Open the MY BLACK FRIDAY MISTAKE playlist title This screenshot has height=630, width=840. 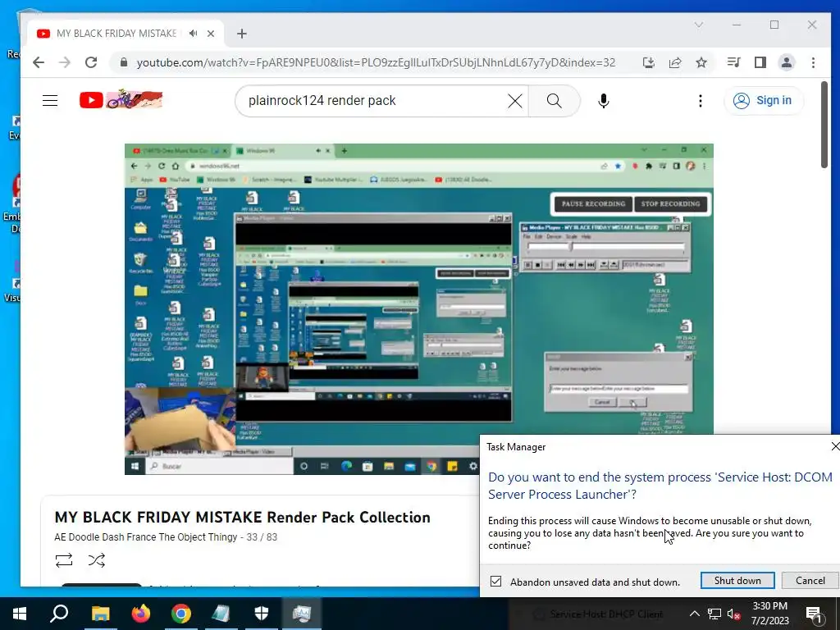[x=242, y=518]
